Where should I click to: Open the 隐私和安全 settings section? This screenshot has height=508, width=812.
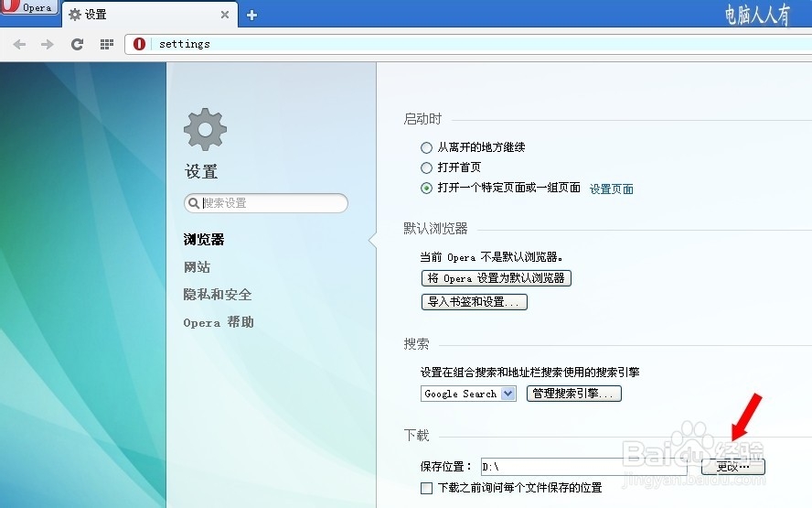(x=218, y=295)
